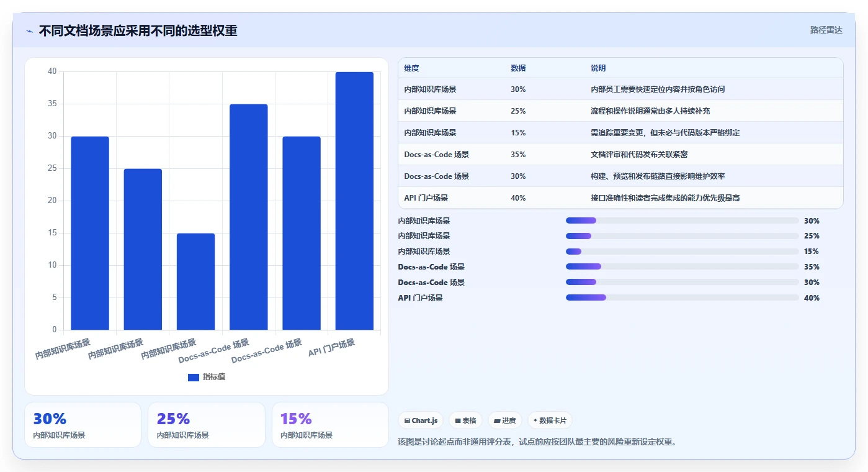Image resolution: width=868 pixels, height=472 pixels.
Task: Select the 进度 chip
Action: pos(505,420)
